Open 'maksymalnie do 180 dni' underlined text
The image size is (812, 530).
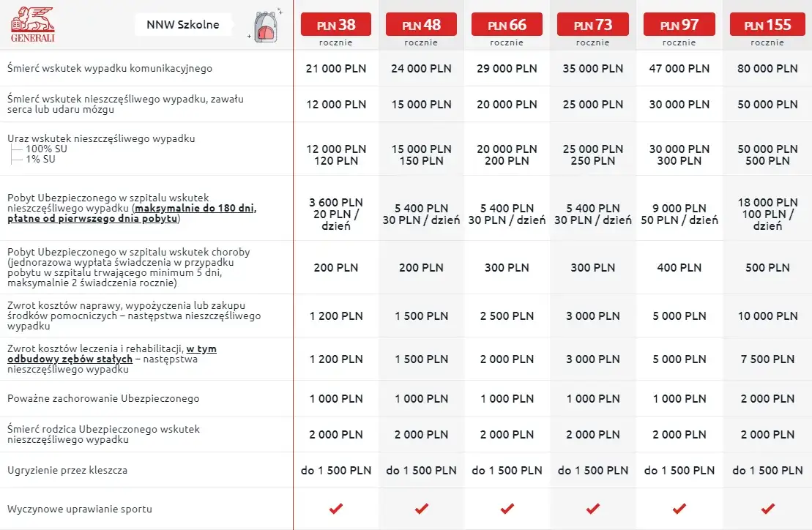click(x=195, y=208)
